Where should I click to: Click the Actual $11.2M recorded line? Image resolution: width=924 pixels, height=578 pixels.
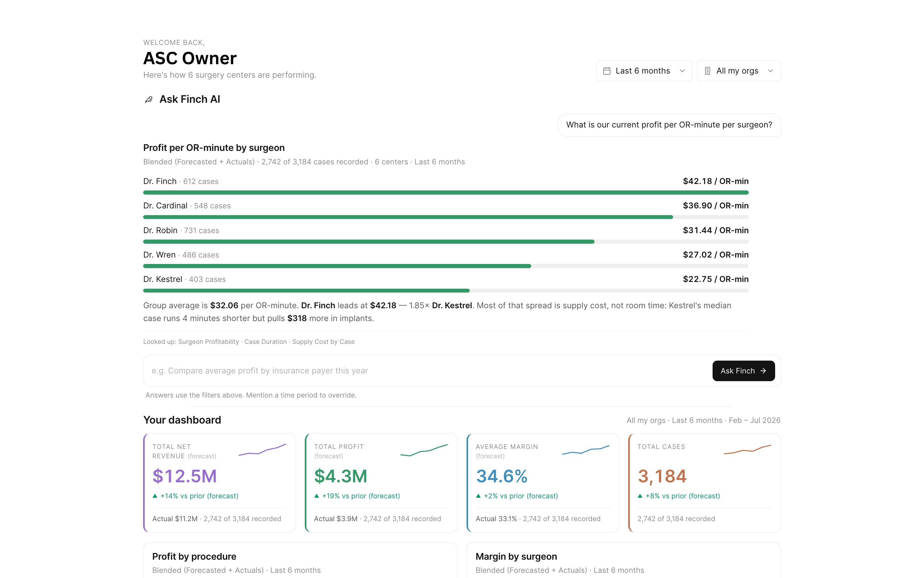217,519
